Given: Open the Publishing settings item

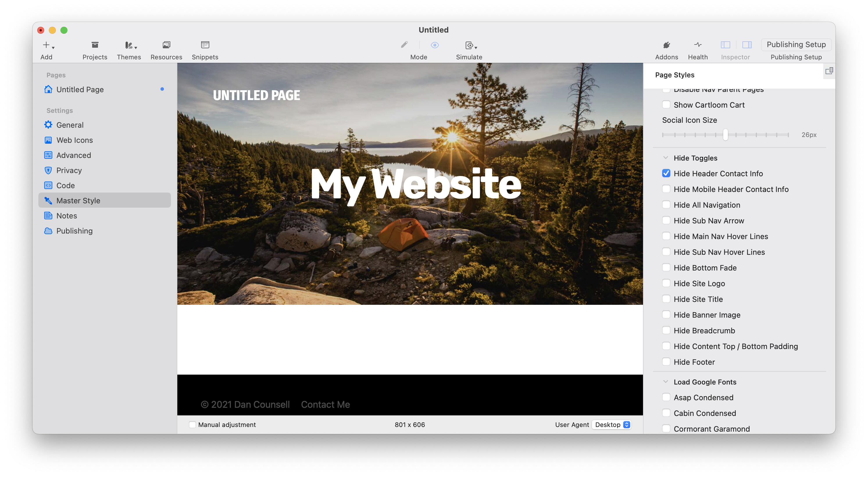Looking at the screenshot, I should 74,231.
